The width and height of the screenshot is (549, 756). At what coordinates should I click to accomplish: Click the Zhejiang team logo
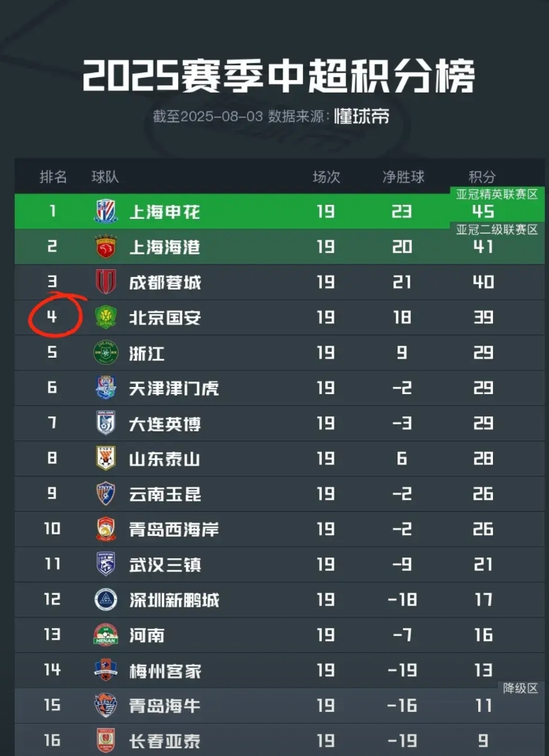[106, 353]
